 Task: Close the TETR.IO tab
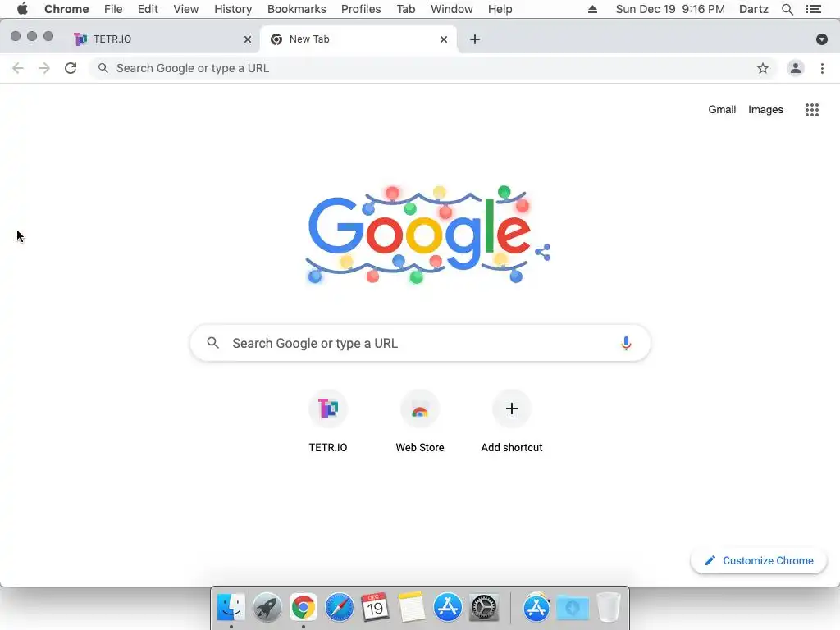click(x=248, y=39)
